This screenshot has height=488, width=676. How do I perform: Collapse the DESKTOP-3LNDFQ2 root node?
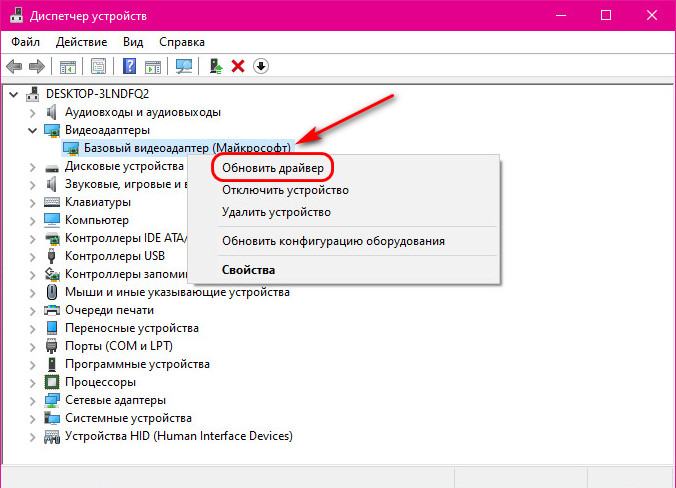[14, 94]
